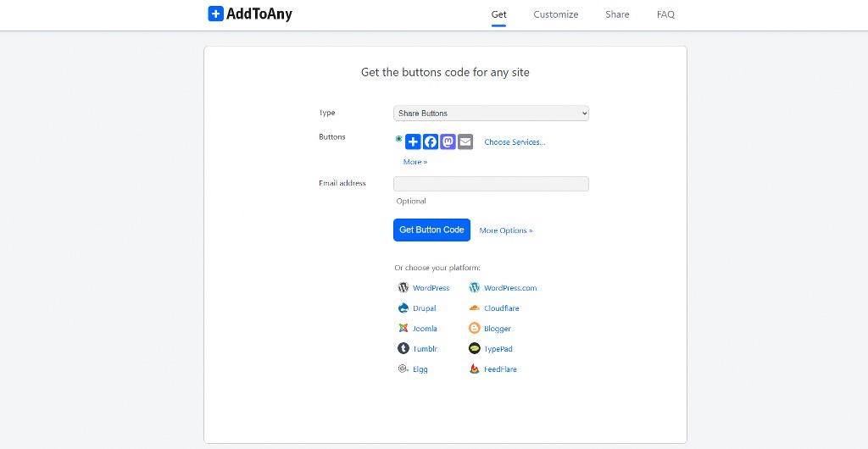The height and width of the screenshot is (449, 868).
Task: Click the 'Type' field label
Action: 326,113
